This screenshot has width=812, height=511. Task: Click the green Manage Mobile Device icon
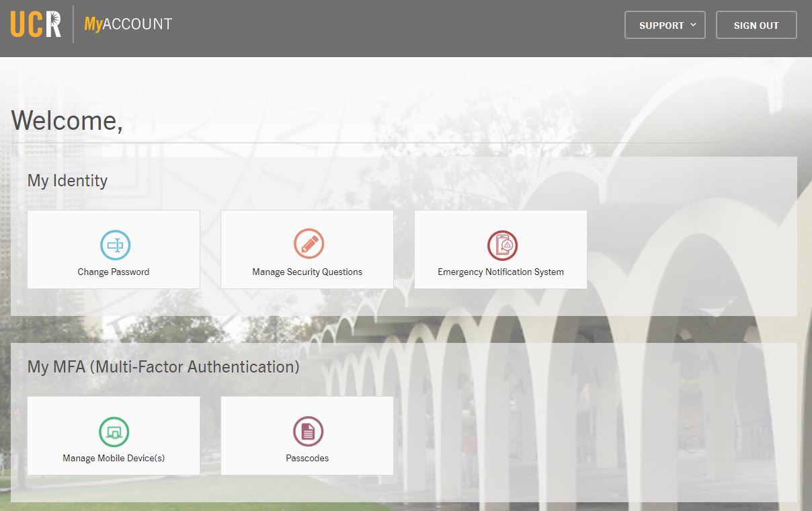point(114,432)
